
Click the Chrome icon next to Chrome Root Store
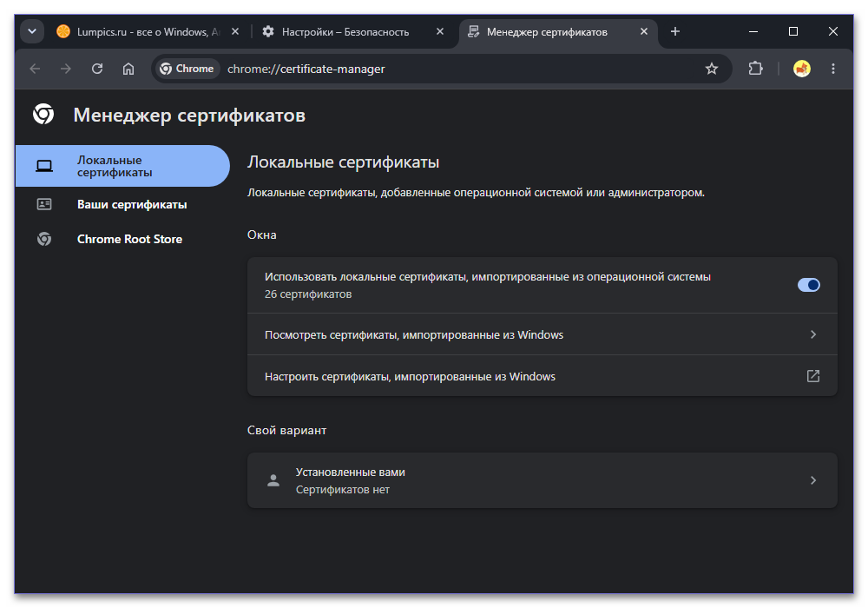[x=44, y=239]
